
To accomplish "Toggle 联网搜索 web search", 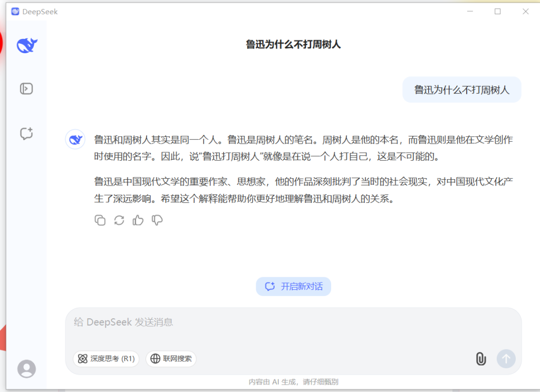I will (x=171, y=359).
